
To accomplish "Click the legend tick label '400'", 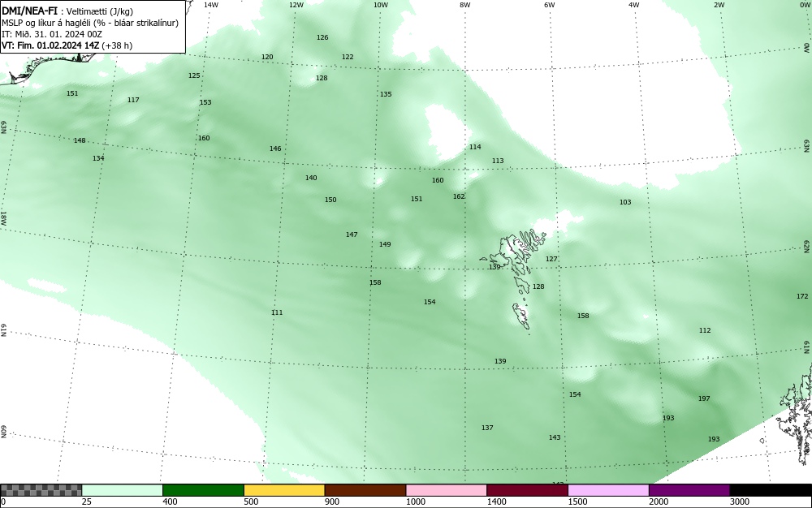I will tap(170, 502).
